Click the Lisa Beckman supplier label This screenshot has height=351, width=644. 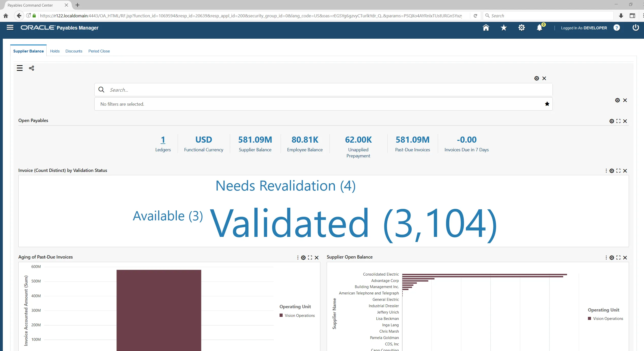(x=387, y=318)
